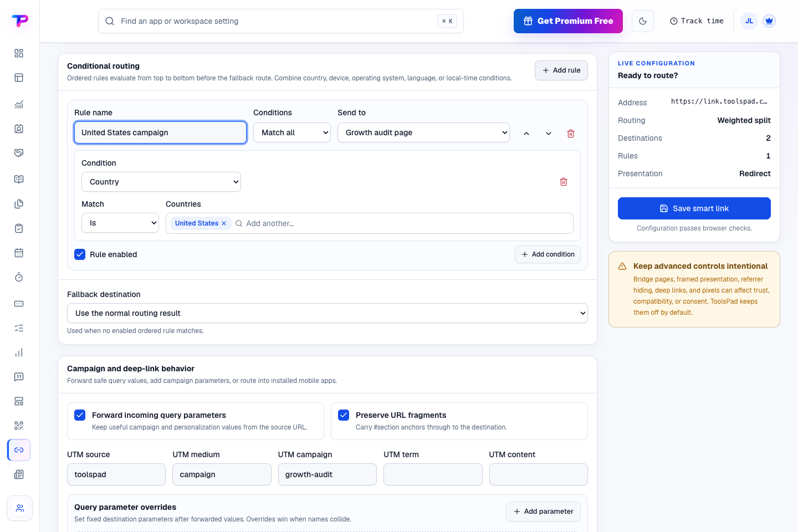Open the growth chart icon in sidebar

click(19, 104)
